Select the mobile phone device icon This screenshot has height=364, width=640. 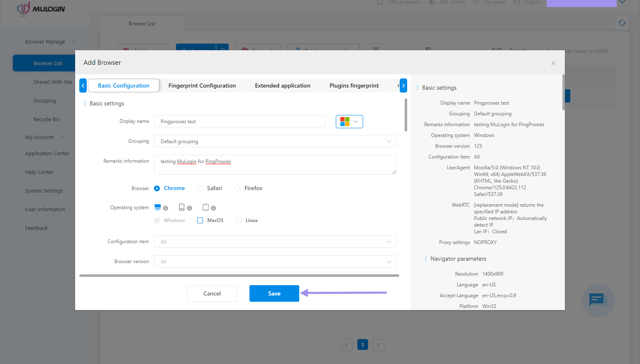pos(205,207)
